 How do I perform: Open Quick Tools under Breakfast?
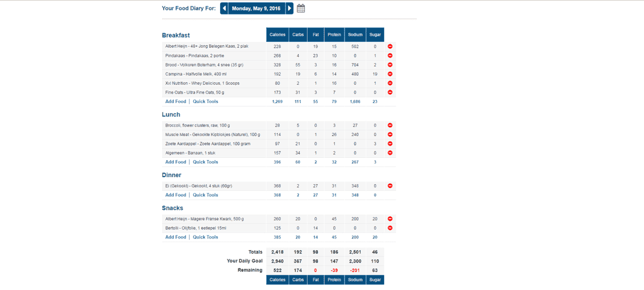[206, 102]
